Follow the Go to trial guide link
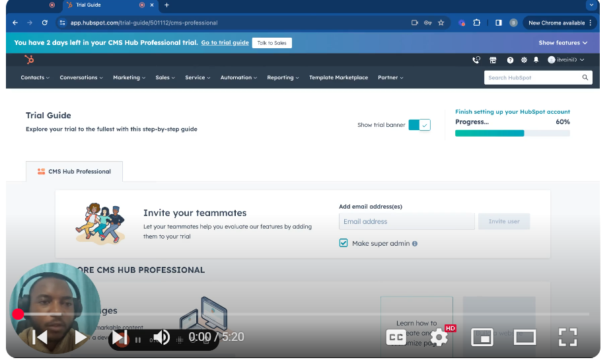The width and height of the screenshot is (615, 364). pos(225,43)
